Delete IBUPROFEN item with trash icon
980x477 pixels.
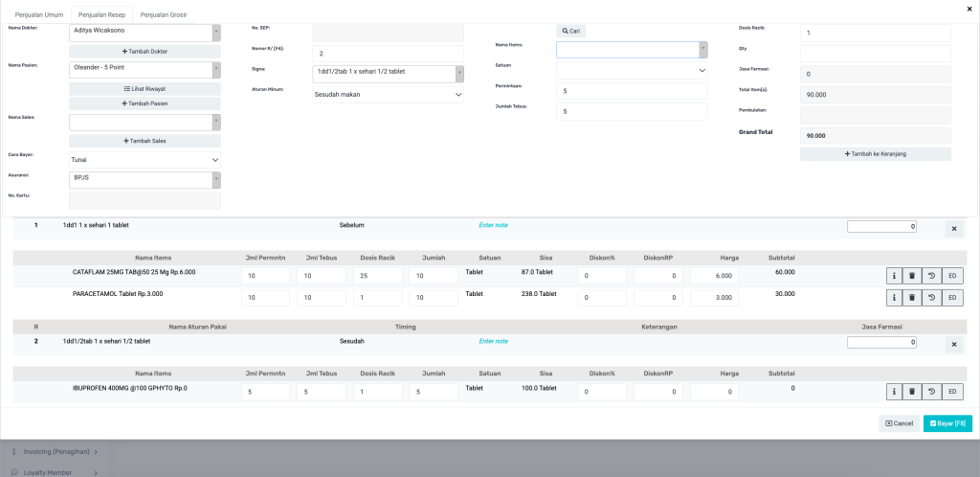(912, 391)
